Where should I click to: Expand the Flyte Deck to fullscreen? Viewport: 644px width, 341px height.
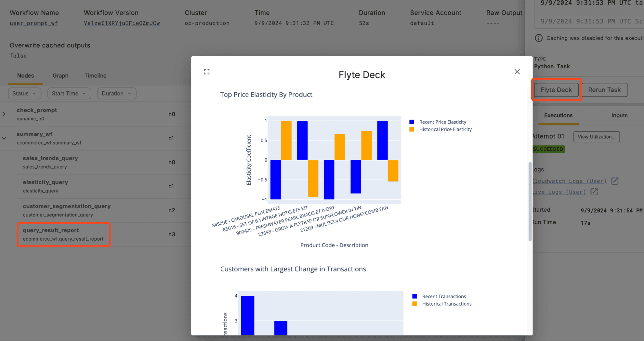click(207, 72)
